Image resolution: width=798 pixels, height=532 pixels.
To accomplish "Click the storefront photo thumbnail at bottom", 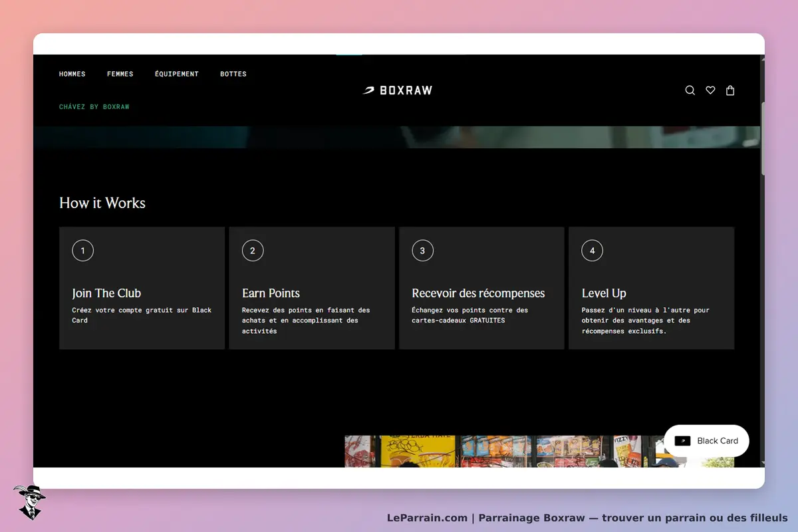I will (539, 452).
